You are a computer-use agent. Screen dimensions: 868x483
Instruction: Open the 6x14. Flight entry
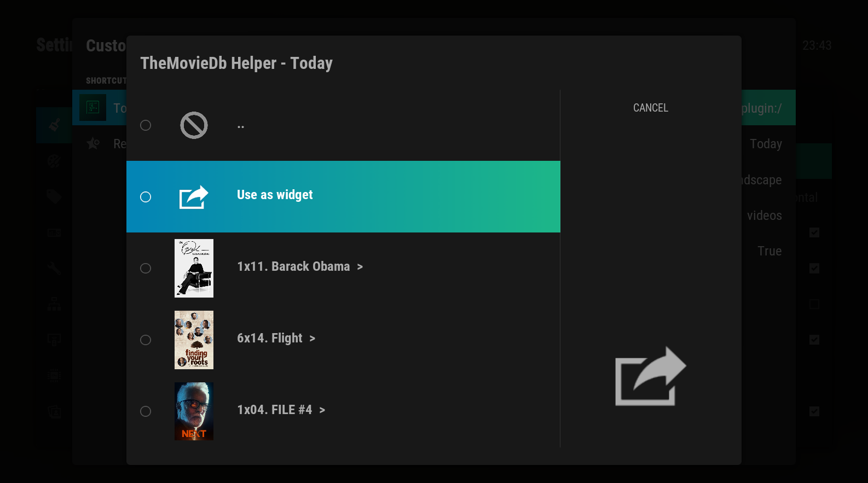point(343,340)
